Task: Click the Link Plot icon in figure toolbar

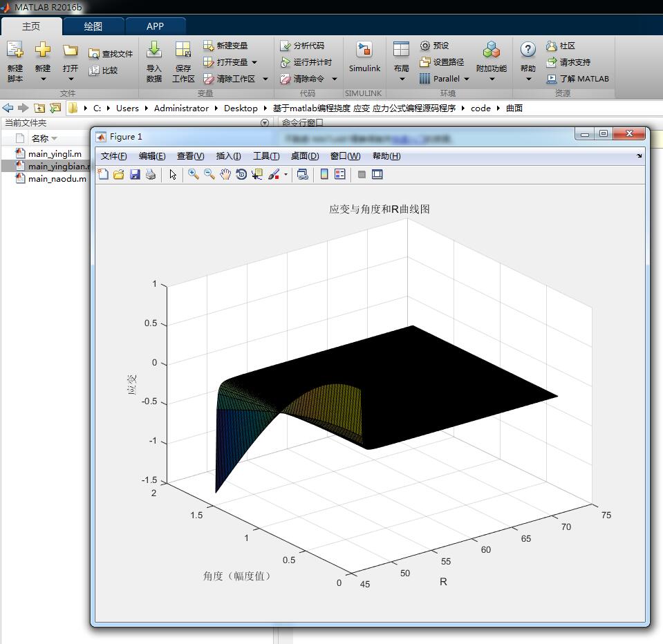Action: click(303, 174)
